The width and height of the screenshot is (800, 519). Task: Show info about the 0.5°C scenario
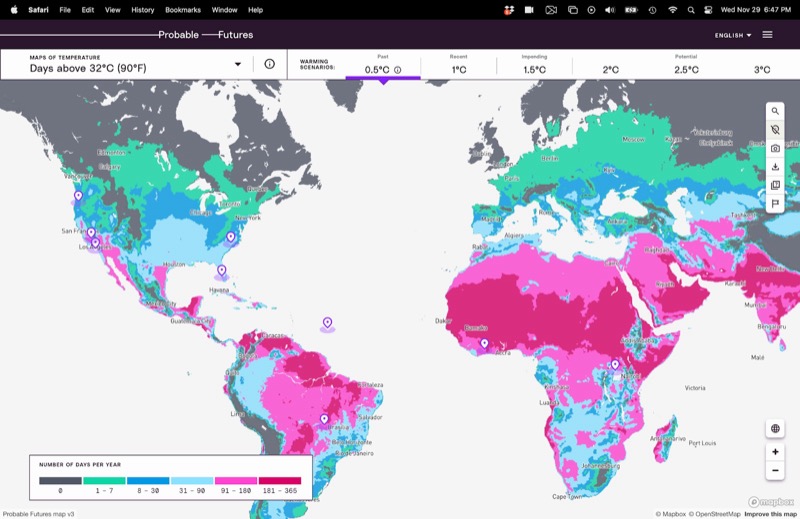[397, 70]
